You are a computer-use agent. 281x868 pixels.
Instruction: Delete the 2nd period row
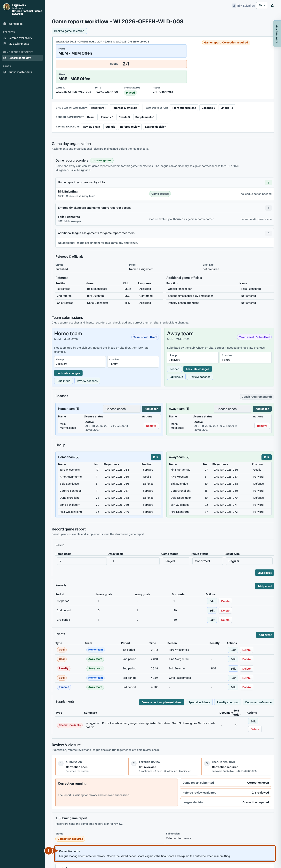(x=225, y=611)
